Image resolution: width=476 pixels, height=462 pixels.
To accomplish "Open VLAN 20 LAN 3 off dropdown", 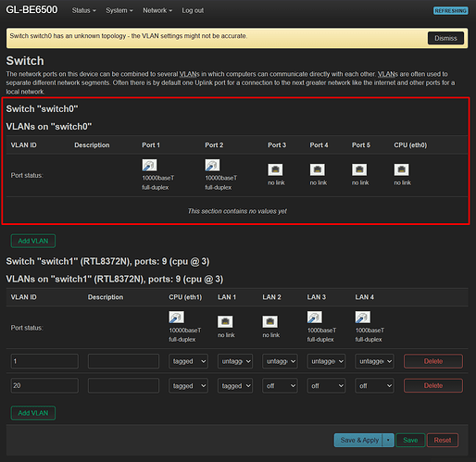I will (x=326, y=386).
